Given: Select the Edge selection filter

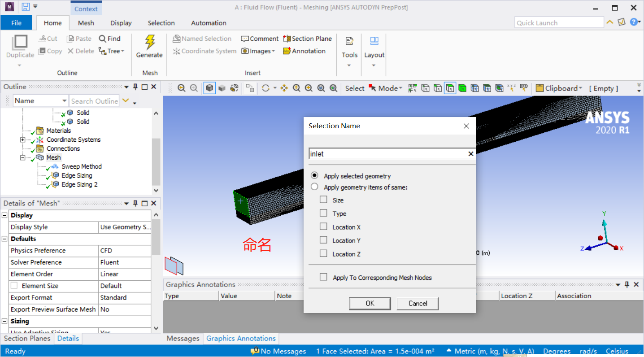Looking at the screenshot, I should (438, 88).
